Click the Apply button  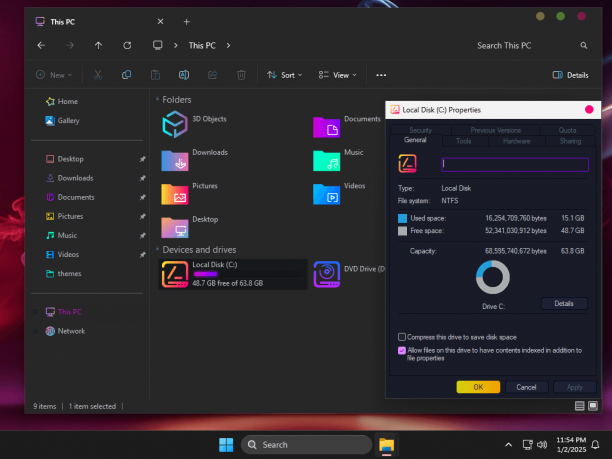coord(575,387)
